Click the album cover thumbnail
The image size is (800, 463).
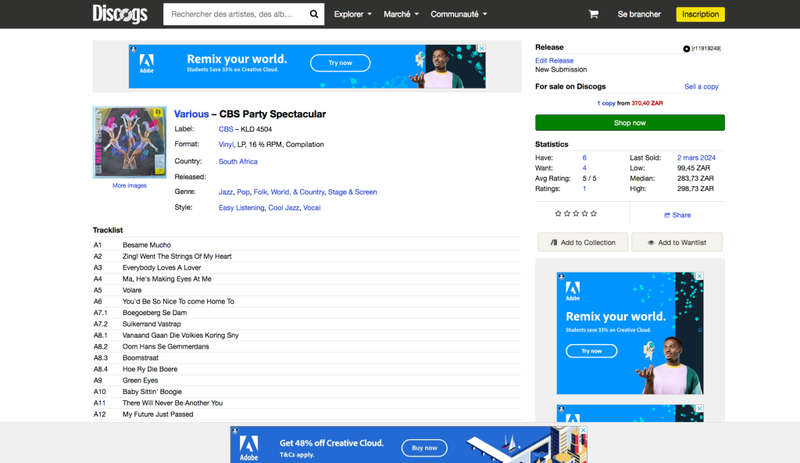[130, 142]
